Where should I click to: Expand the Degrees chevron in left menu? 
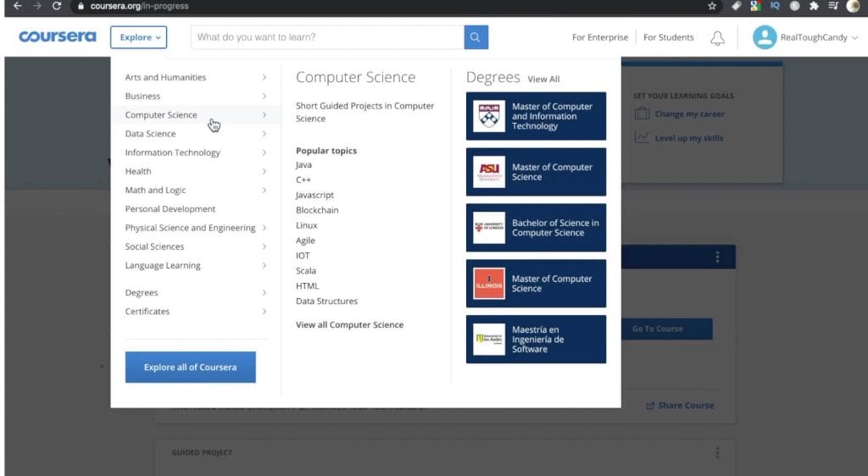click(264, 292)
